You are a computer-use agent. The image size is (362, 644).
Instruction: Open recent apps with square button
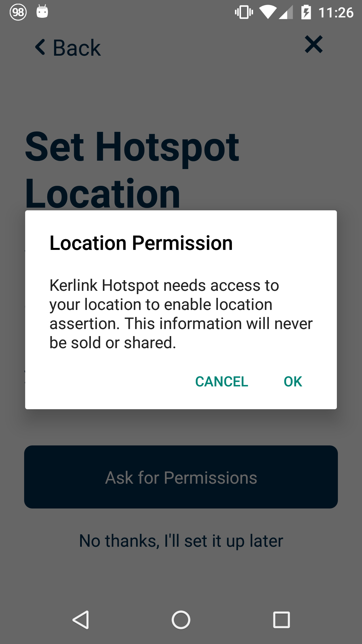coord(282,620)
